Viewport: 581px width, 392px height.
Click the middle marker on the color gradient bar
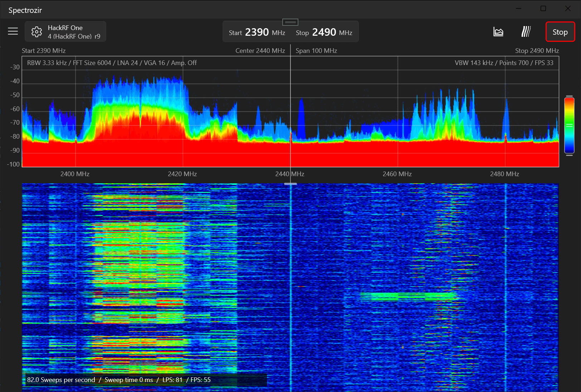point(569,126)
